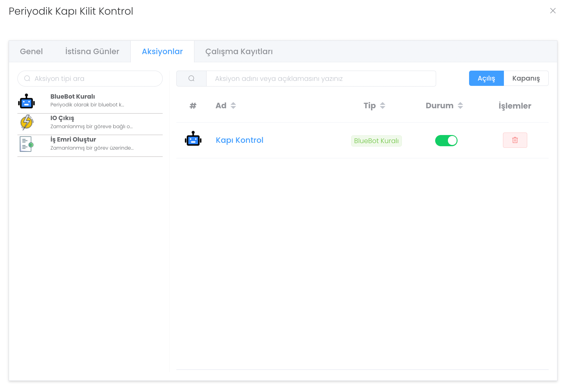Delete the Kapı Kontrol action with trash icon
The width and height of the screenshot is (563, 392).
(515, 140)
